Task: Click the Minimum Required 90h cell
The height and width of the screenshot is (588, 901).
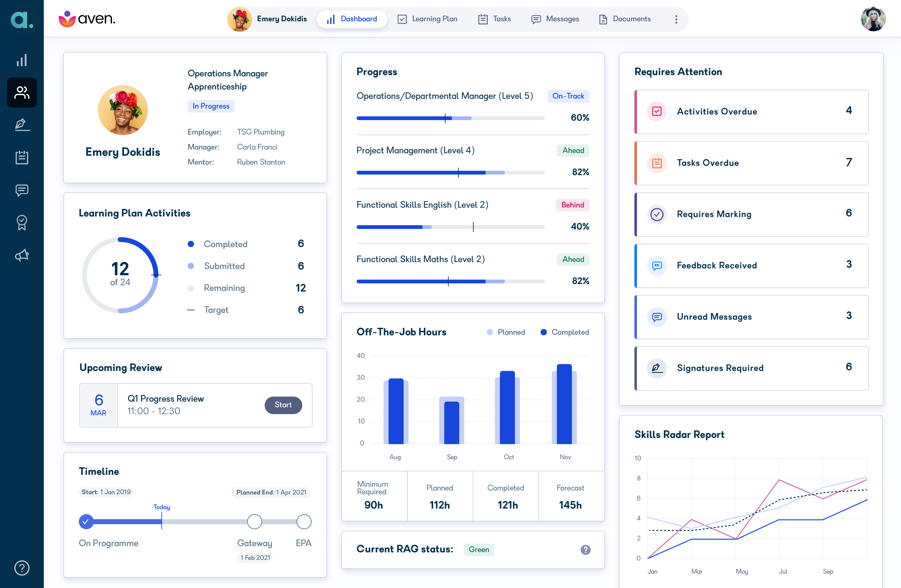Action: coord(374,496)
